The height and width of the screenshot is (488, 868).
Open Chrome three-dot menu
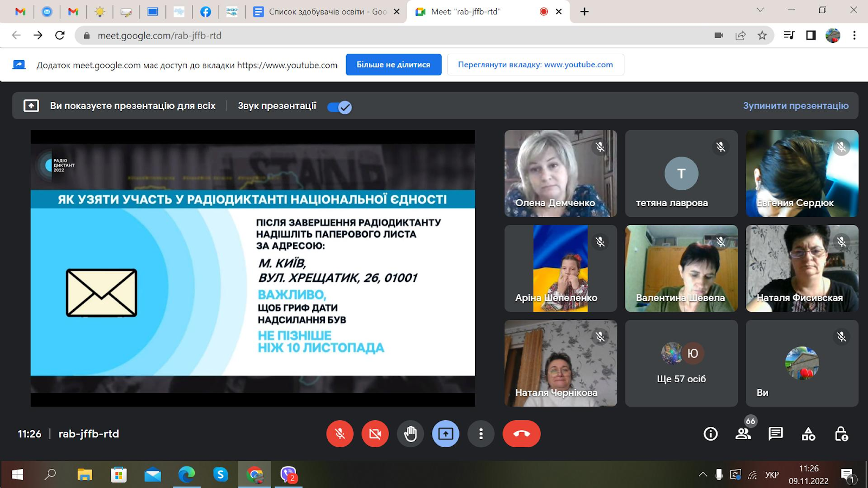pyautogui.click(x=854, y=35)
